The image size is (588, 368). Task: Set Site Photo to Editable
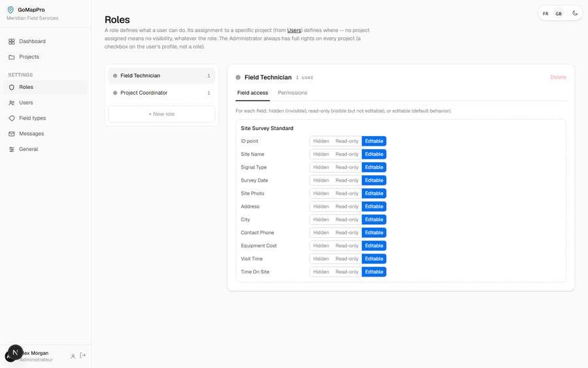pos(374,193)
